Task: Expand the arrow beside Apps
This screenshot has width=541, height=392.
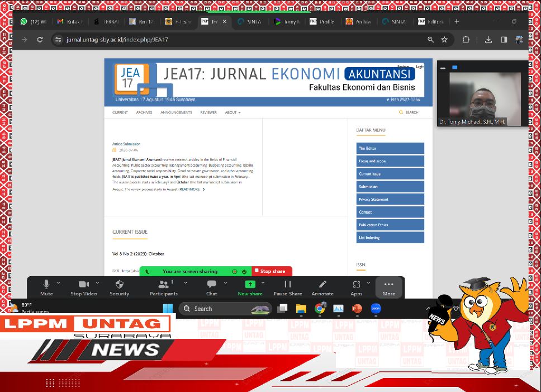Action: tap(368, 282)
